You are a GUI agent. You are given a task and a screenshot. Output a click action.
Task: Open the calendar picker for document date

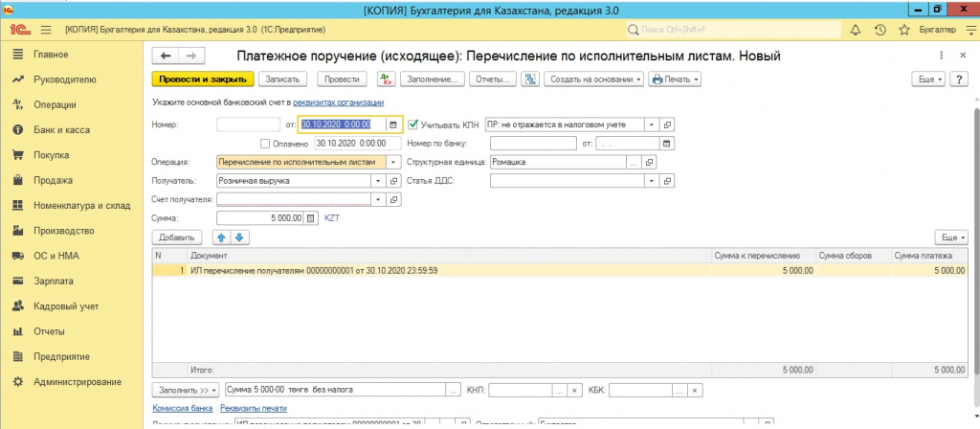[x=393, y=124]
